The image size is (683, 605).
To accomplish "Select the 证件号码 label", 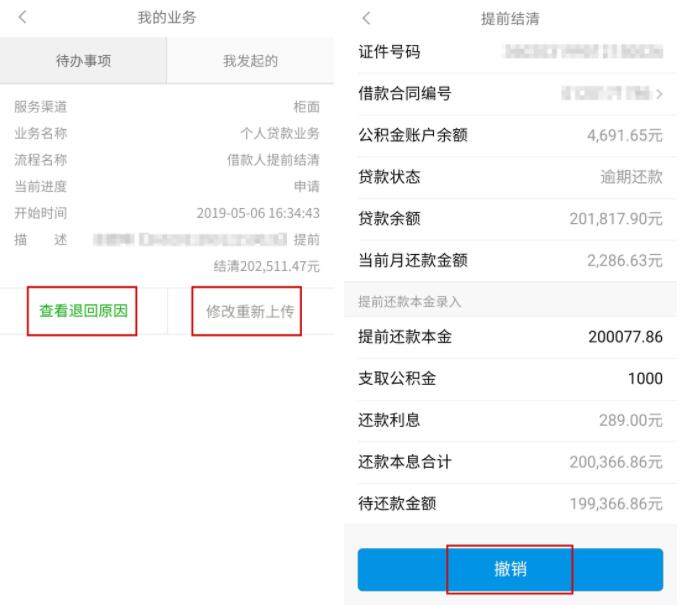I will pos(389,52).
